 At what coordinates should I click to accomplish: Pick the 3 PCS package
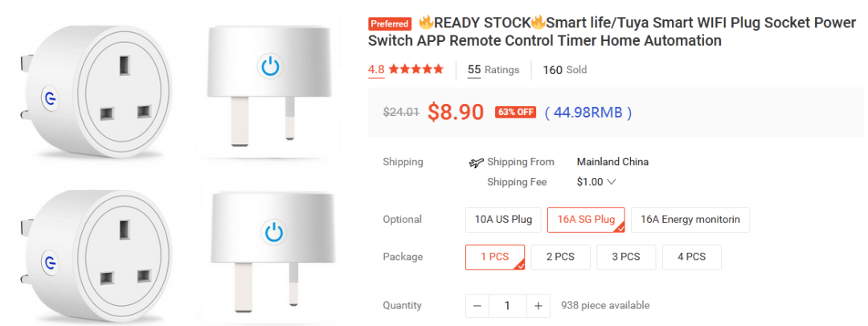point(626,257)
